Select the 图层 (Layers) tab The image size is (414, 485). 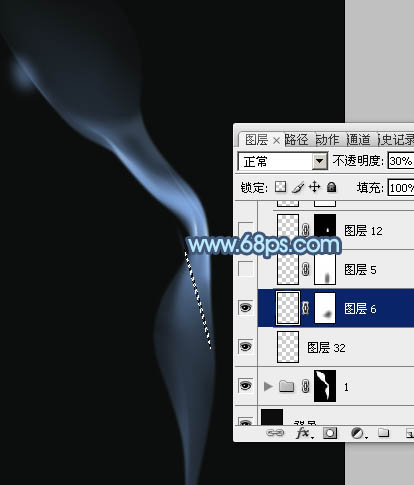256,140
